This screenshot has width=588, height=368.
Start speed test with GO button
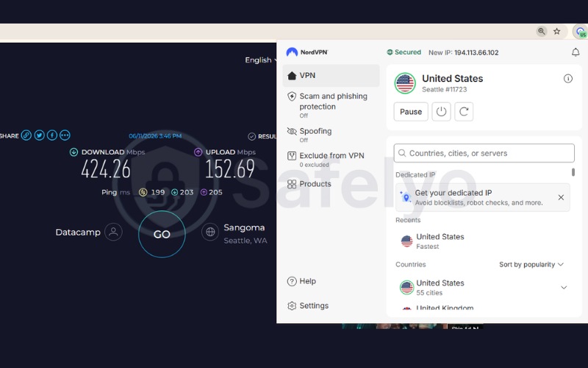(x=162, y=234)
